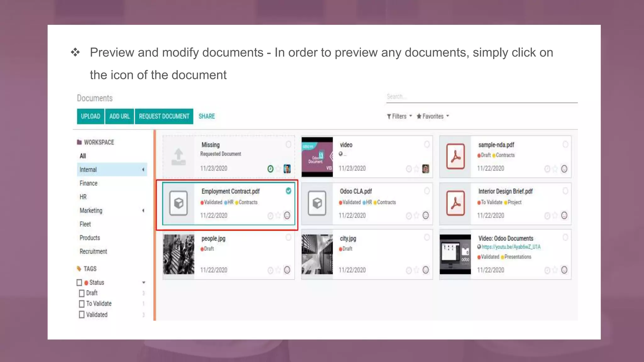The width and height of the screenshot is (644, 362).
Task: Open the Favorites dropdown
Action: tap(433, 116)
